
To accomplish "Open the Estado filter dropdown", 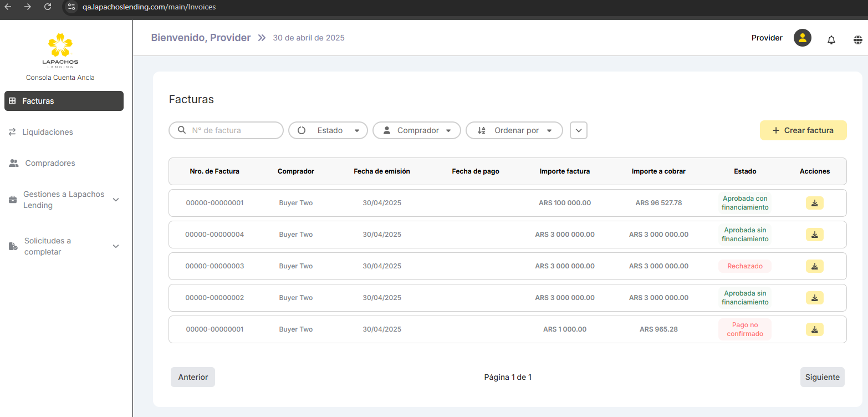I will tap(328, 130).
